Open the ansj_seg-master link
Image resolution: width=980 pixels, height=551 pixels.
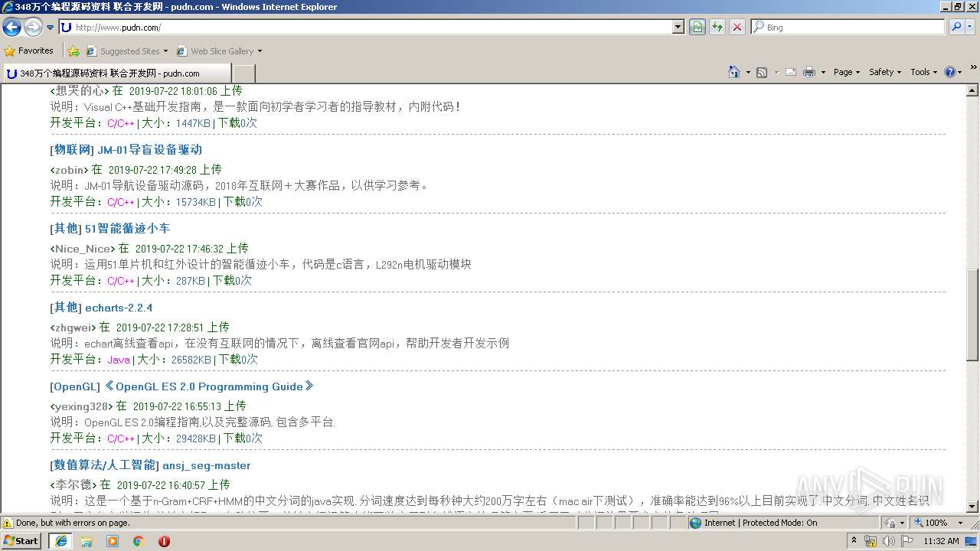pos(207,465)
